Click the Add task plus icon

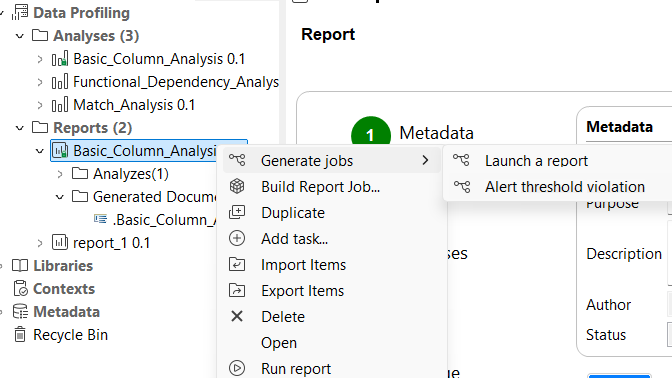[x=237, y=238]
